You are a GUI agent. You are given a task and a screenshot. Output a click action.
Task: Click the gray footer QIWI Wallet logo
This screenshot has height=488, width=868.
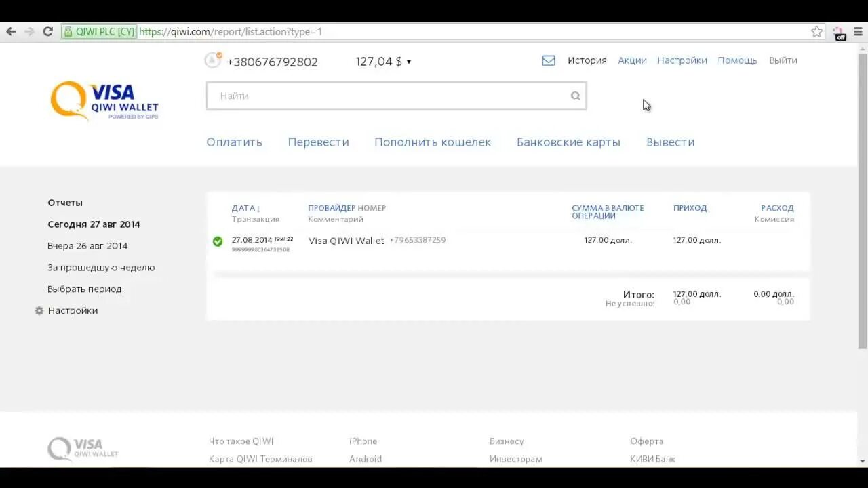point(83,449)
